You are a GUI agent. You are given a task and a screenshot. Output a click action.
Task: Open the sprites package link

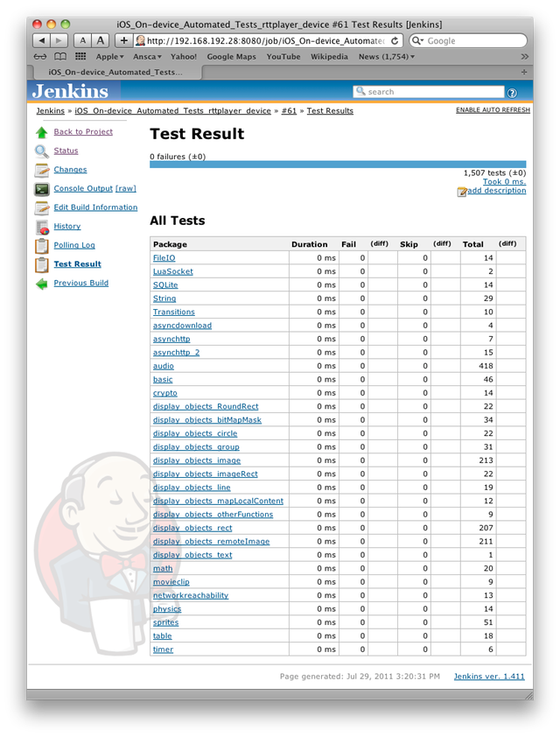(x=166, y=623)
